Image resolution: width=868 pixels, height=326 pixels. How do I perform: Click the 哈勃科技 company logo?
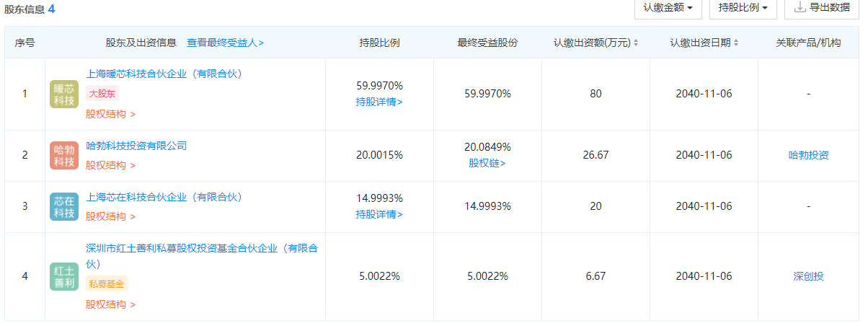[64, 156]
